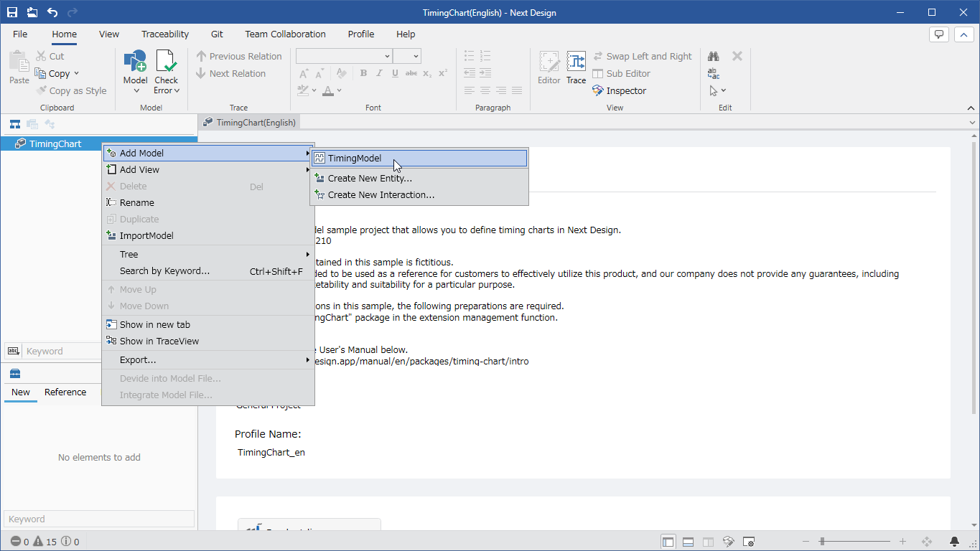Switch to the Reference tab

click(x=65, y=392)
